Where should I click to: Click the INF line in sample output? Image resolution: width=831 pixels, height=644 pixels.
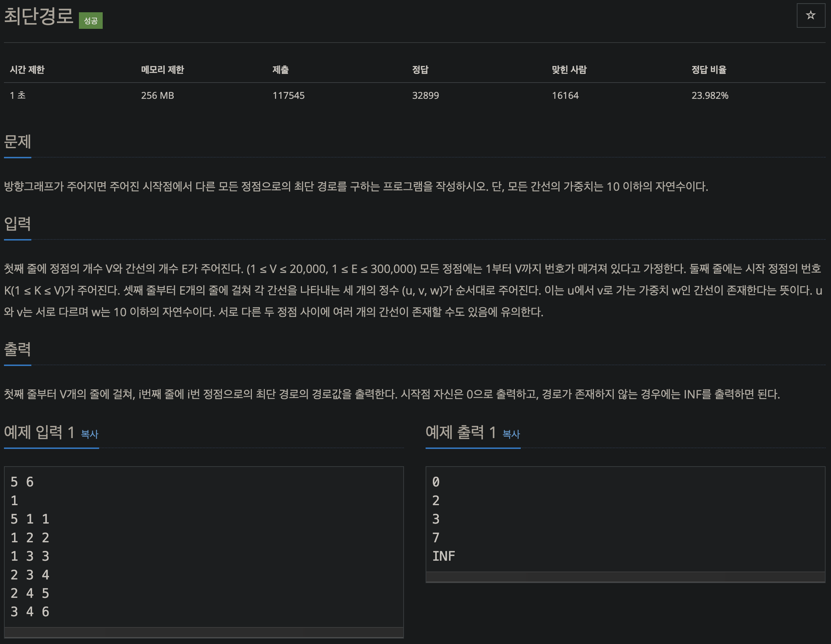click(x=444, y=556)
